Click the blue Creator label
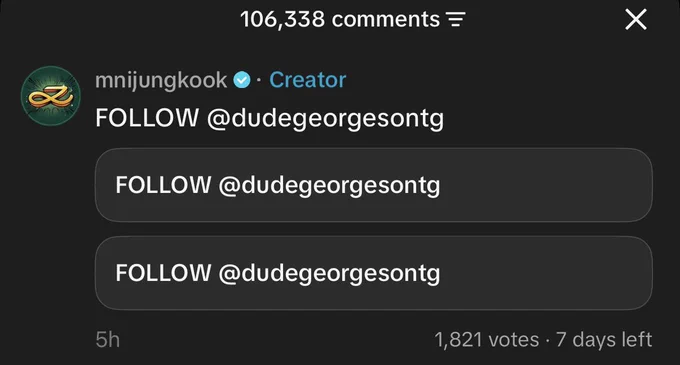 [307, 80]
